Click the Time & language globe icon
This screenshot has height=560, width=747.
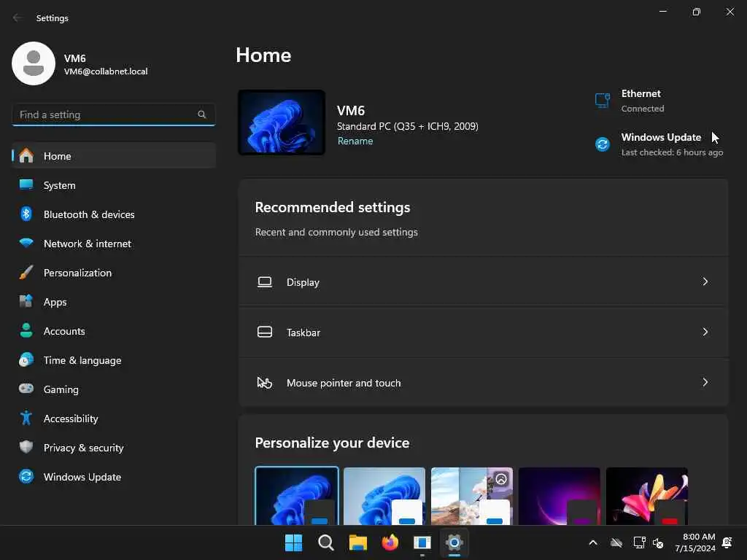(26, 359)
